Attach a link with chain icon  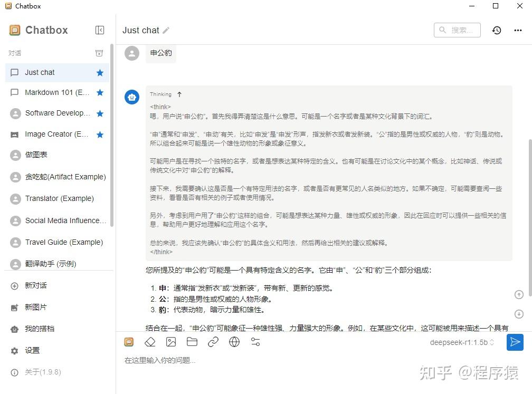click(x=213, y=342)
